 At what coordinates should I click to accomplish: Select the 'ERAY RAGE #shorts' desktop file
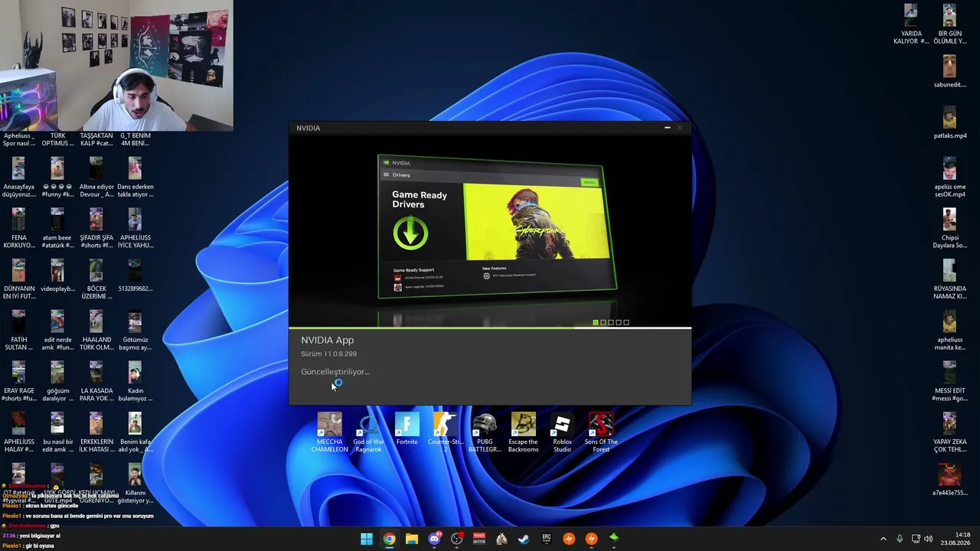pos(18,381)
